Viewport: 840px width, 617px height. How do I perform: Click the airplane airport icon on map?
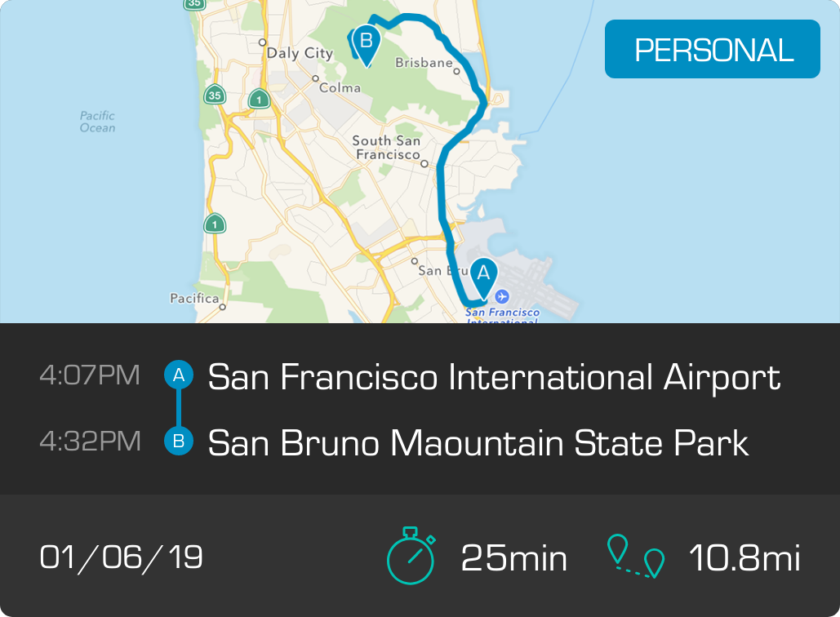pyautogui.click(x=502, y=296)
